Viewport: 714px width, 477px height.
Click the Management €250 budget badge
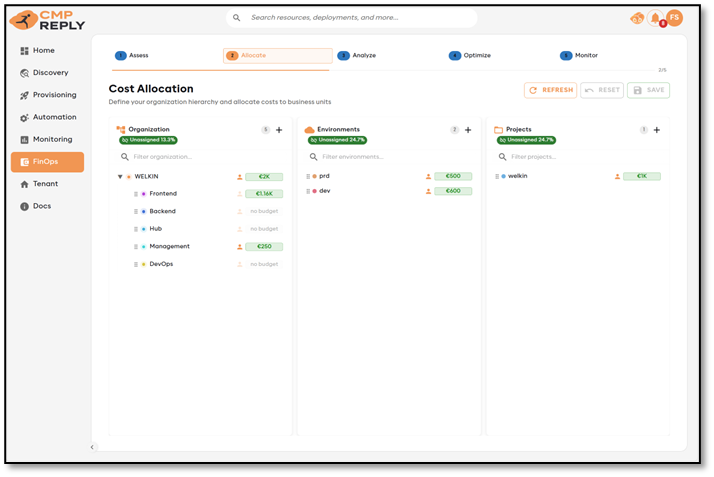[x=264, y=247]
